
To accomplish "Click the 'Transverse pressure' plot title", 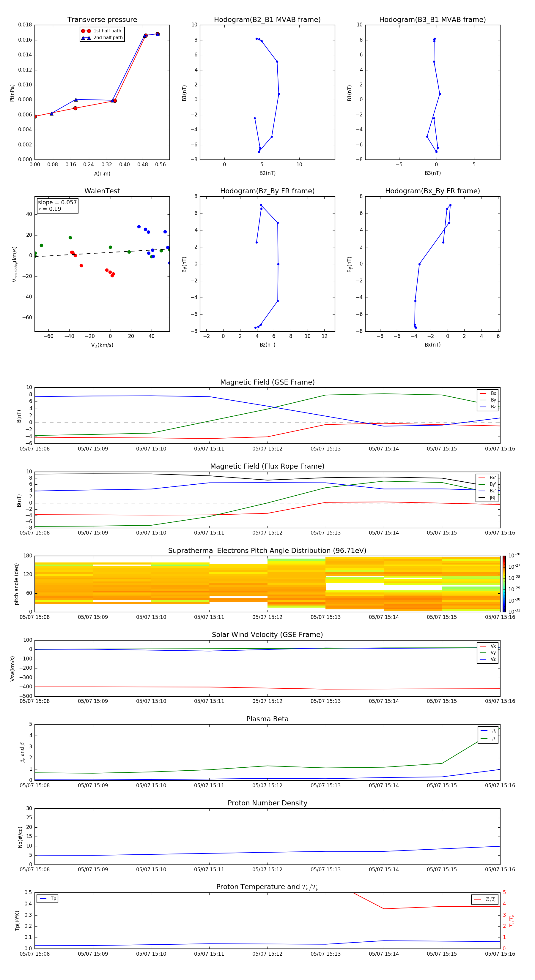I will (102, 19).
